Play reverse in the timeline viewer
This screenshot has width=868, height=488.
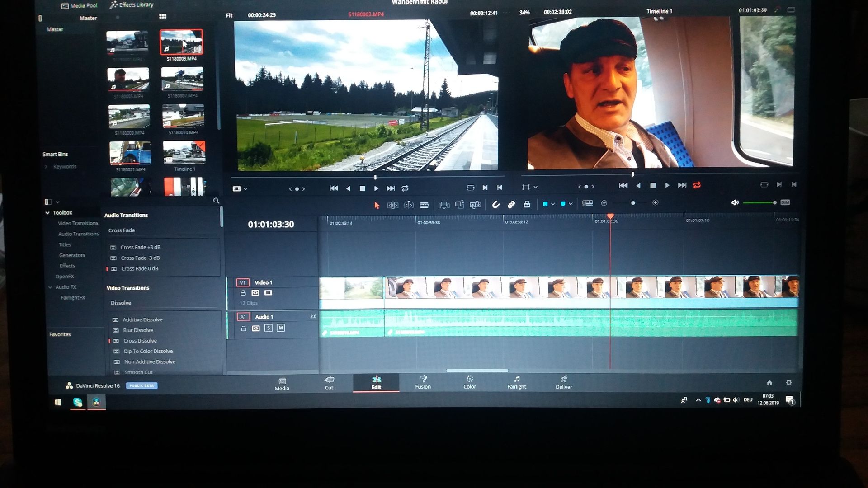[638, 186]
